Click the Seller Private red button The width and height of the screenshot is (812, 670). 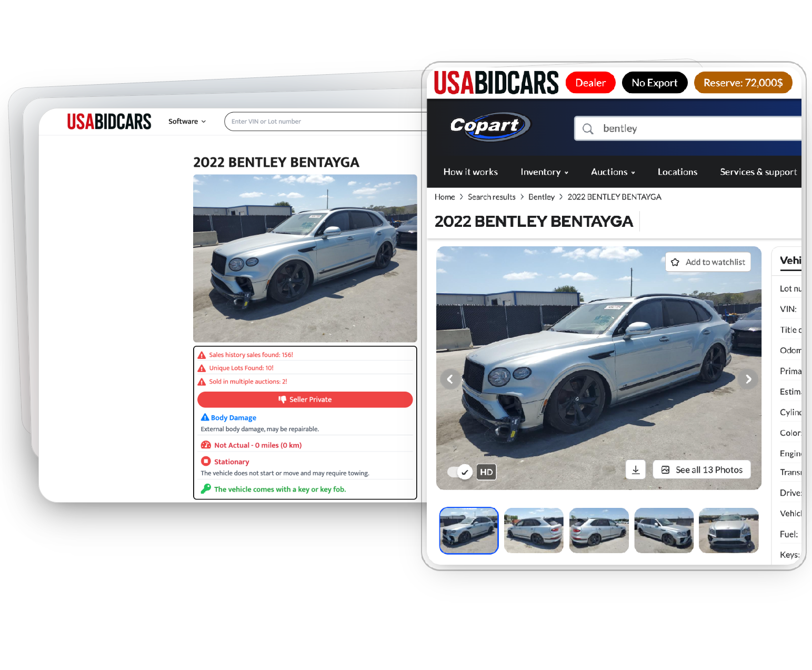(x=305, y=399)
